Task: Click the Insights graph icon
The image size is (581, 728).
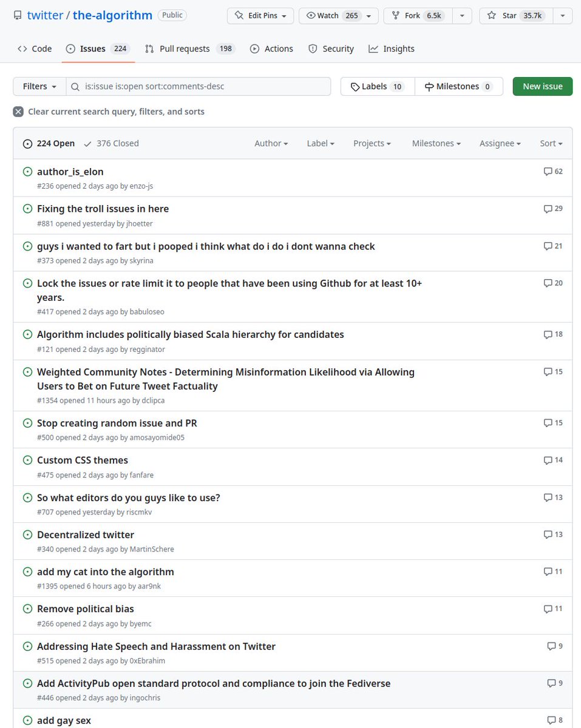Action: click(373, 49)
